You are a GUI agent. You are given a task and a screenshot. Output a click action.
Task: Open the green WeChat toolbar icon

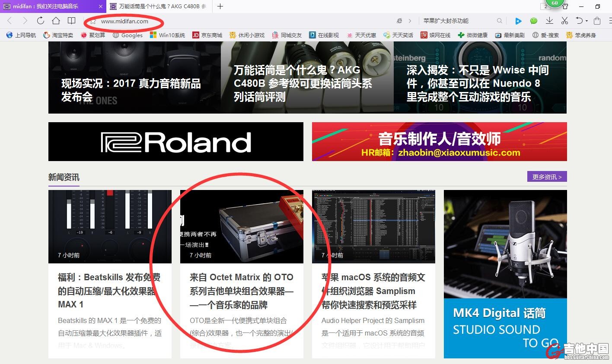(x=534, y=21)
